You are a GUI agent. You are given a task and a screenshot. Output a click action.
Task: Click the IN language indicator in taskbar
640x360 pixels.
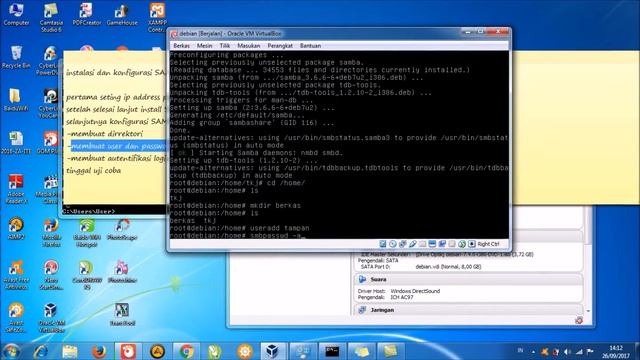click(x=520, y=351)
